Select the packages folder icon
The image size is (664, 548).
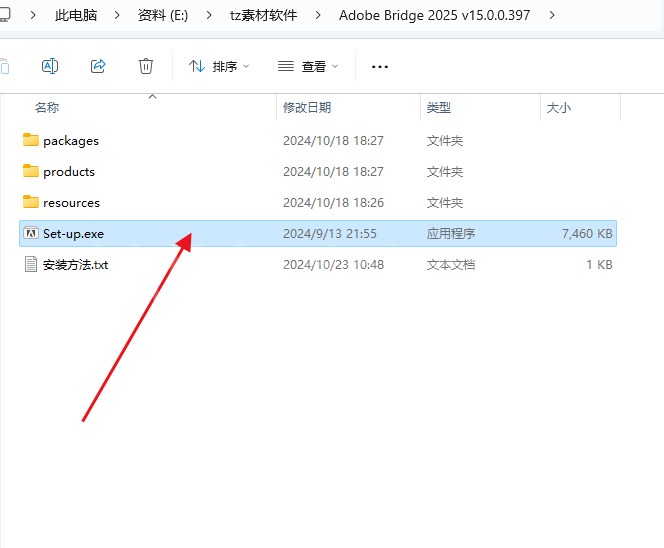tap(30, 140)
